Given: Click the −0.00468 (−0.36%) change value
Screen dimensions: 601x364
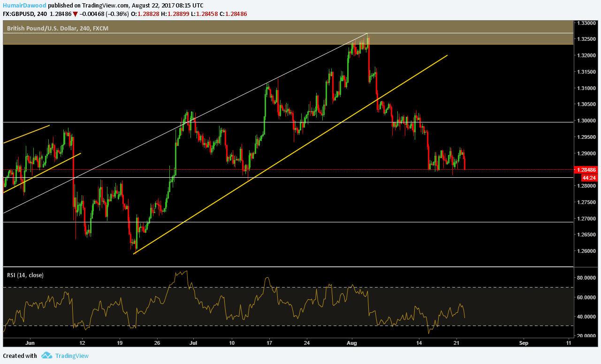Looking at the screenshot, I should point(104,14).
